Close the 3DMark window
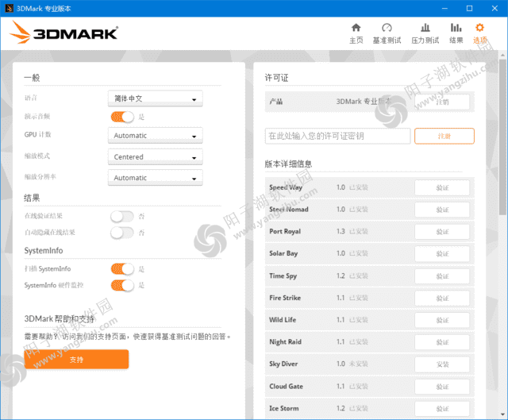Viewport: 508px width, 420px height. (495, 9)
